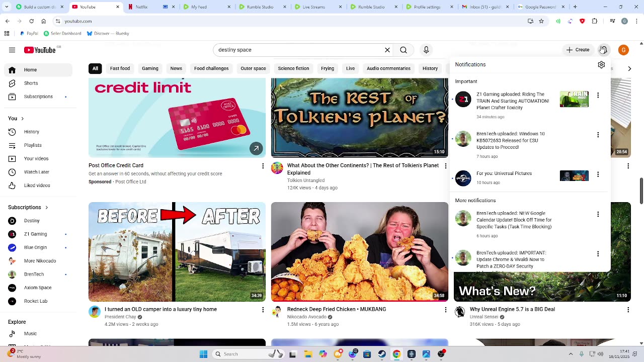Open notification settings gear
The image size is (644, 362).
click(x=601, y=64)
